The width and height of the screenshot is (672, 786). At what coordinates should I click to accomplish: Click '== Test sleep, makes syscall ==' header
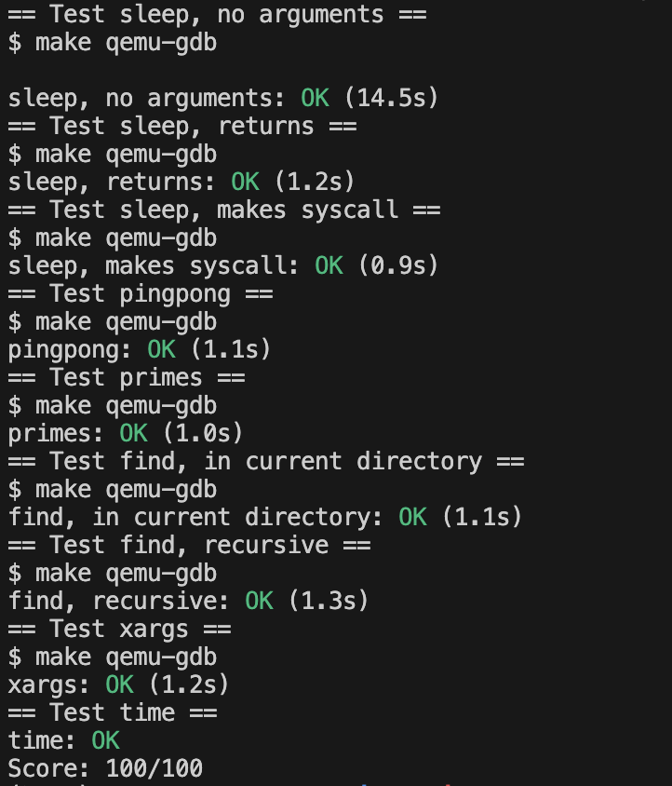click(x=224, y=210)
